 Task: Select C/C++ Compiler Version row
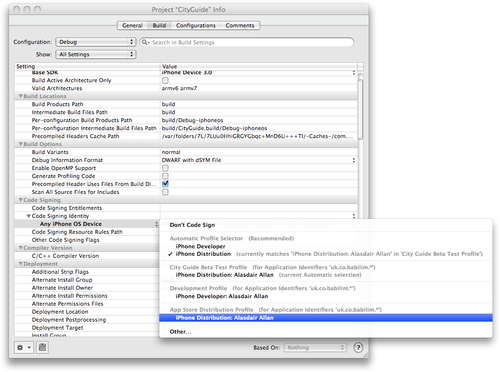pyautogui.click(x=87, y=256)
